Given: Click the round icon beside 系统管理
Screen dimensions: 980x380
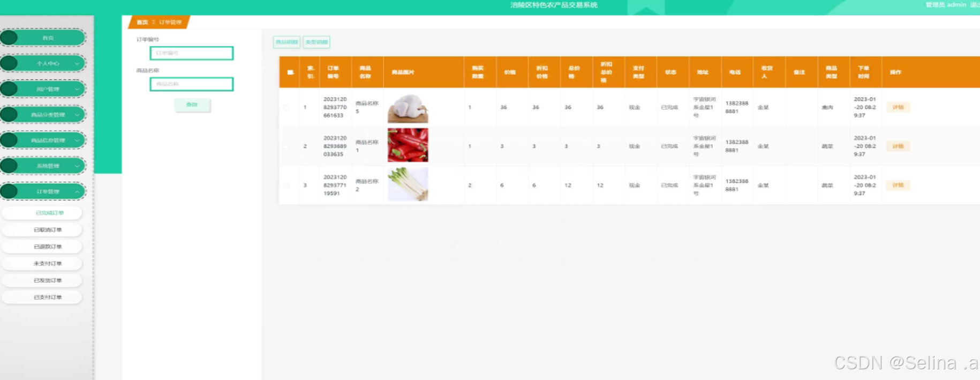Looking at the screenshot, I should 9,166.
